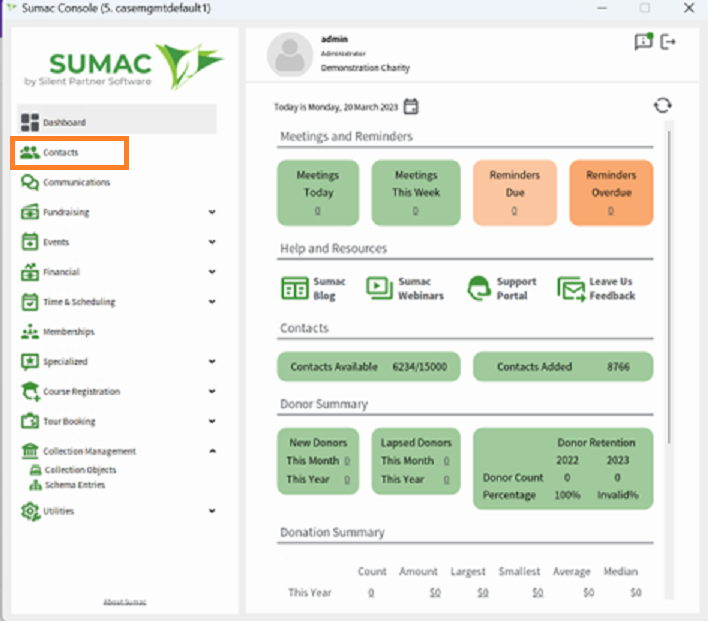Click the Collection Objects small icon
This screenshot has height=621, width=708.
point(35,470)
